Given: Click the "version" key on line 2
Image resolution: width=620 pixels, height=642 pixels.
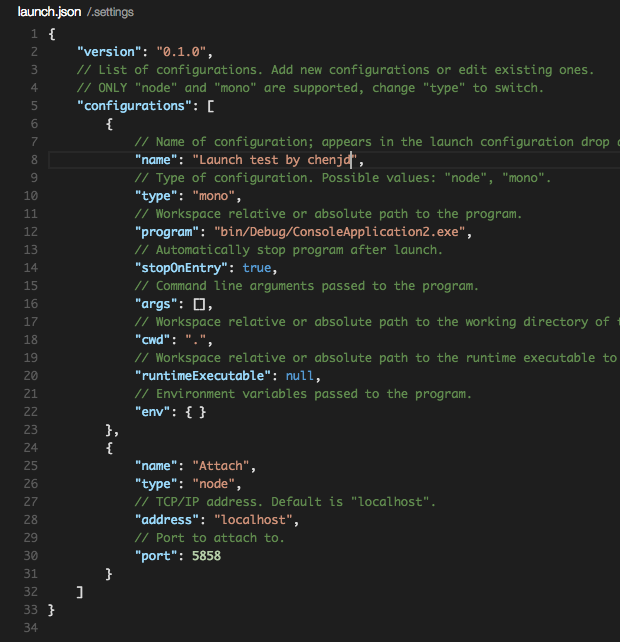Looking at the screenshot, I should [109, 52].
